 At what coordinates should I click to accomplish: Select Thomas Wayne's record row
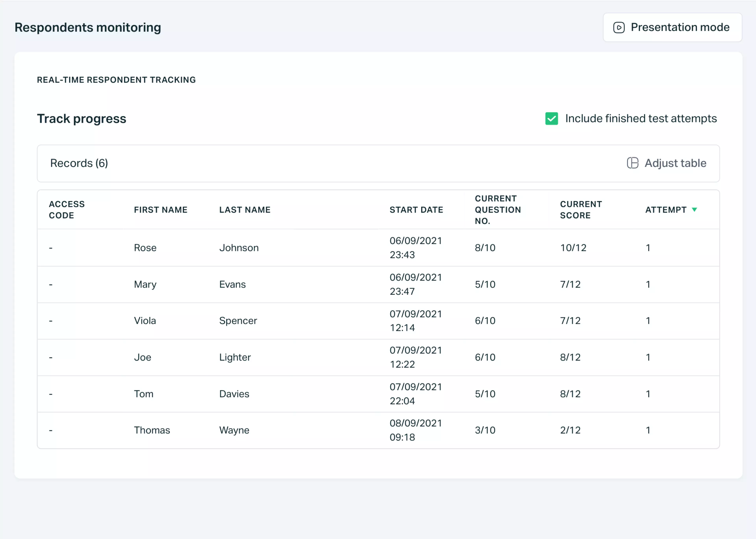tap(332, 430)
